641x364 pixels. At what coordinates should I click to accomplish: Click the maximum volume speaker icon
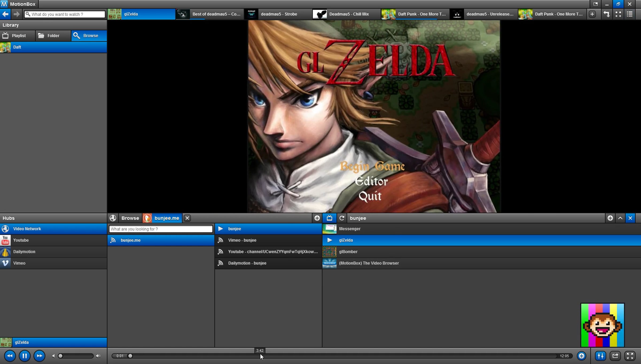98,356
